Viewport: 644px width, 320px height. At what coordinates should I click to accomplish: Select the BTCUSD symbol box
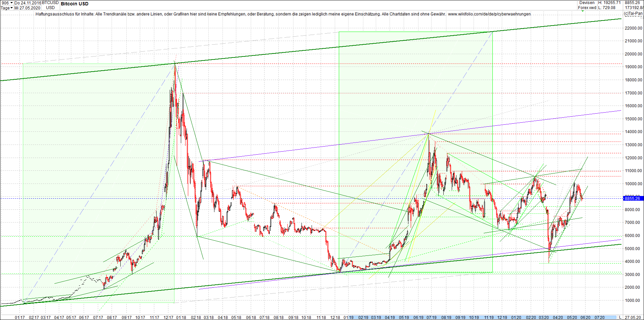50,5
